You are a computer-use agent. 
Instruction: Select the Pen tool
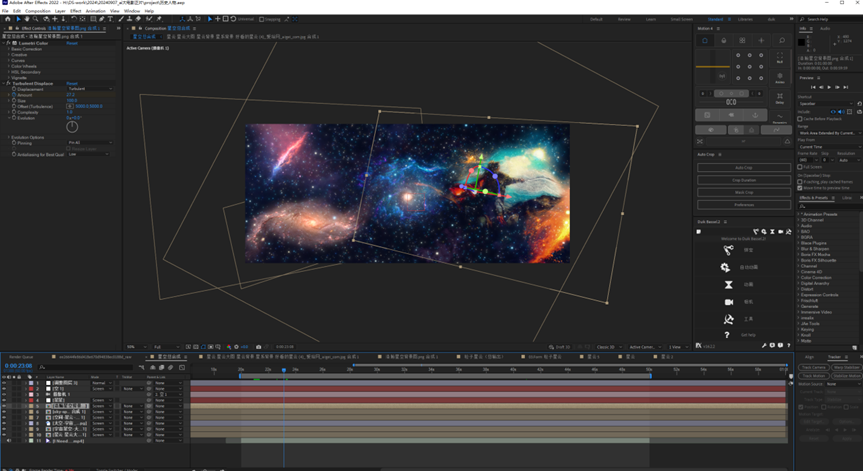click(101, 19)
